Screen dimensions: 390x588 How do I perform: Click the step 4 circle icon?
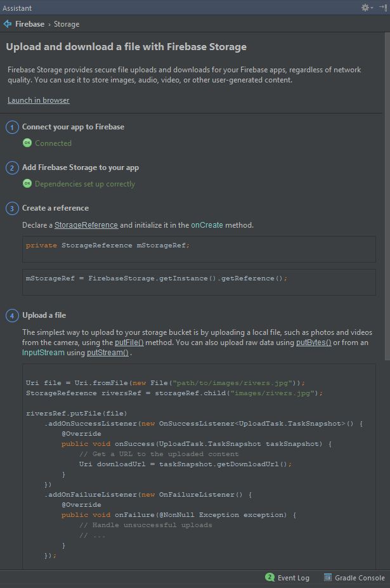[x=12, y=316]
